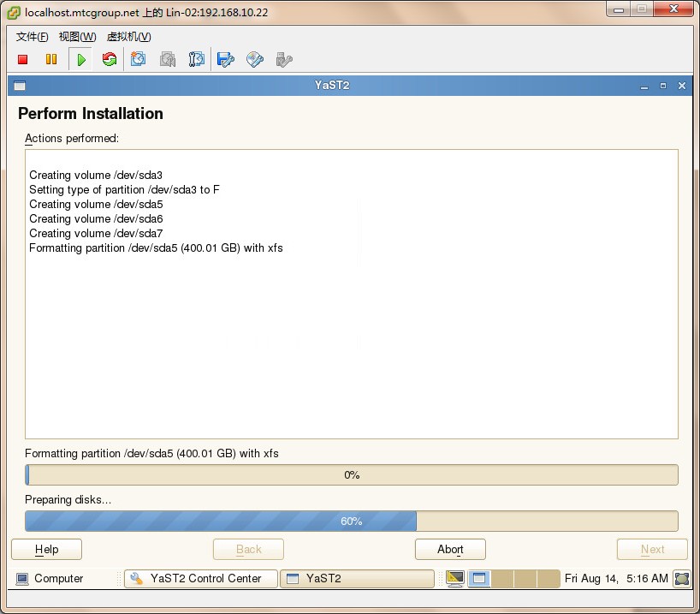Select 'Setting type of partition /dev/sda3 to F'
This screenshot has width=700, height=614.
point(125,190)
